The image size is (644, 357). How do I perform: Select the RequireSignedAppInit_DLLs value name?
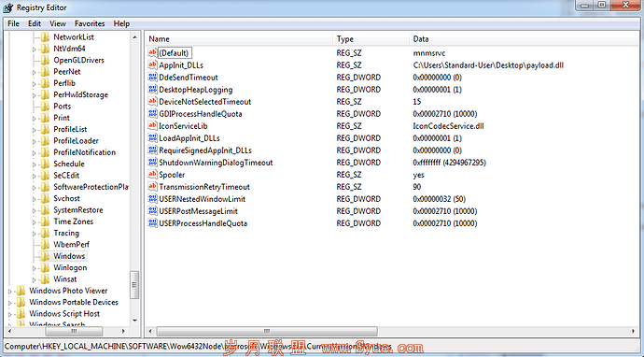point(205,150)
